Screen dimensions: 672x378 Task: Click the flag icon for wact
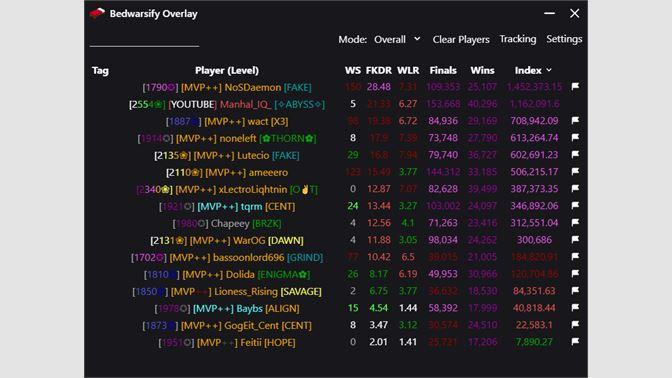click(x=575, y=120)
